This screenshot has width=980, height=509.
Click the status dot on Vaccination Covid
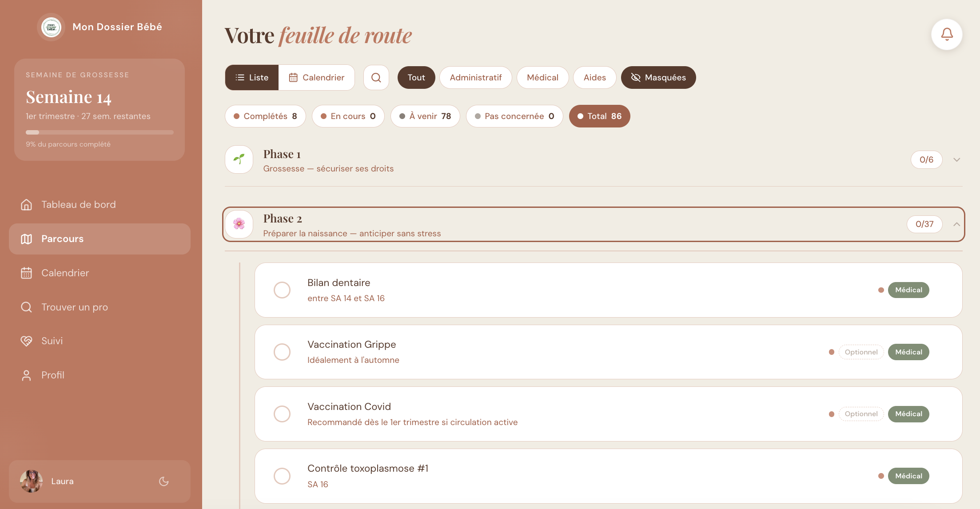coord(832,414)
